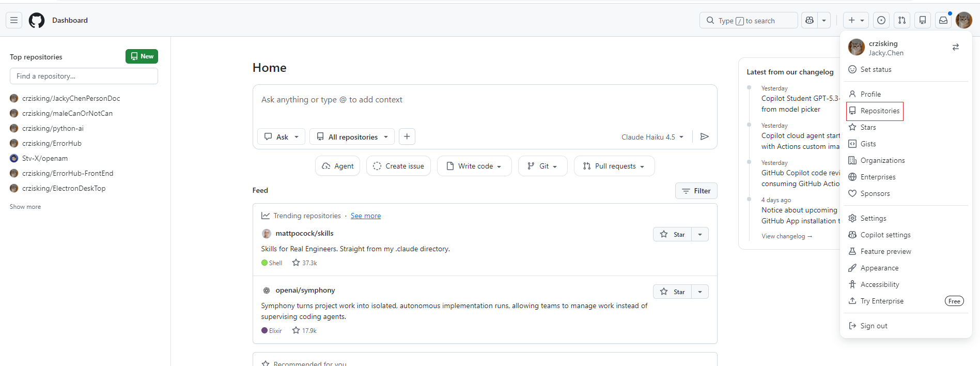The width and height of the screenshot is (980, 366).
Task: Expand star list dropdown for openai/symphony
Action: click(x=700, y=292)
